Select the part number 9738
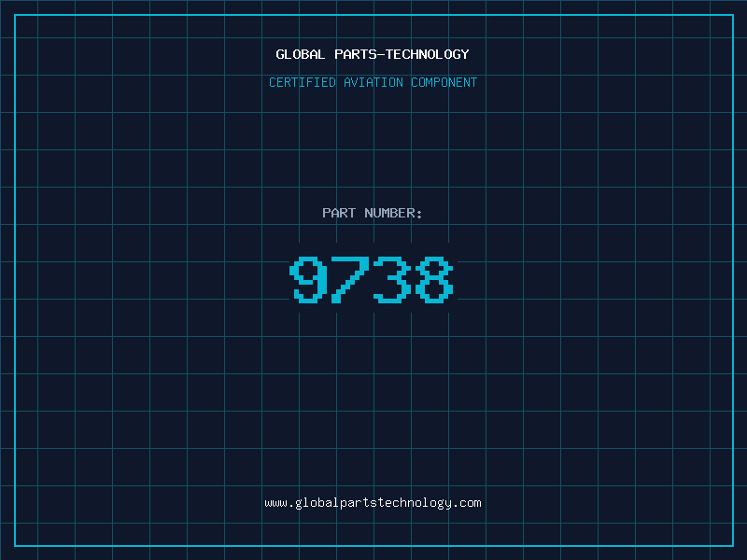 click(x=372, y=279)
